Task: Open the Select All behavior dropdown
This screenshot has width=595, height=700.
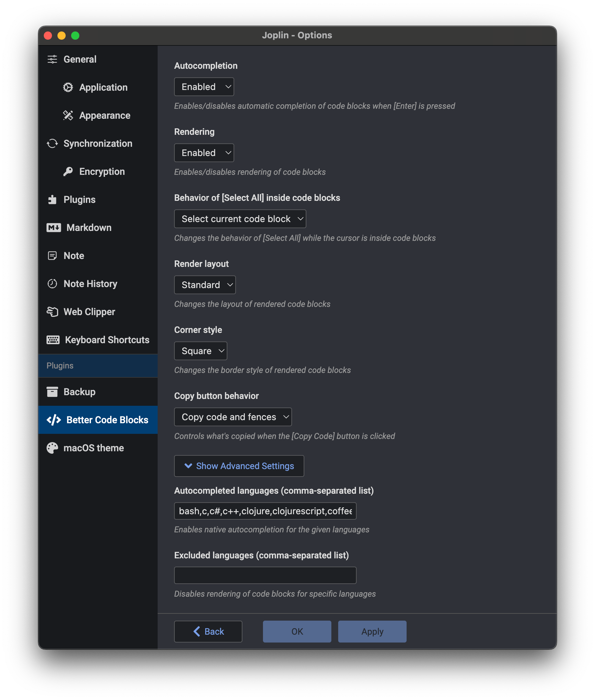Action: pos(240,219)
